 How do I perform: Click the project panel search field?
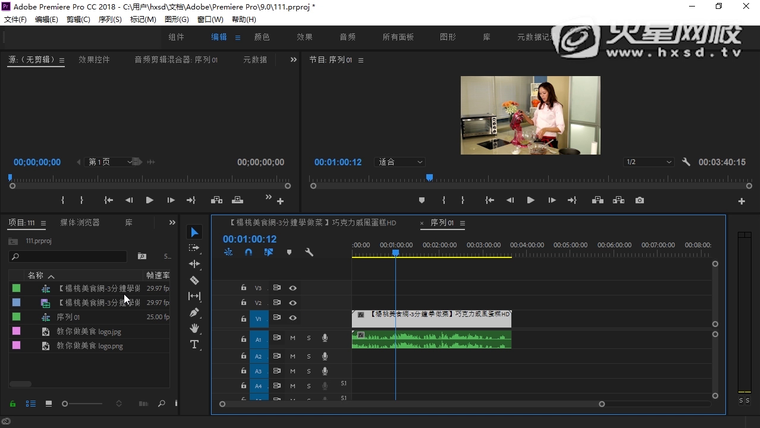coord(70,256)
